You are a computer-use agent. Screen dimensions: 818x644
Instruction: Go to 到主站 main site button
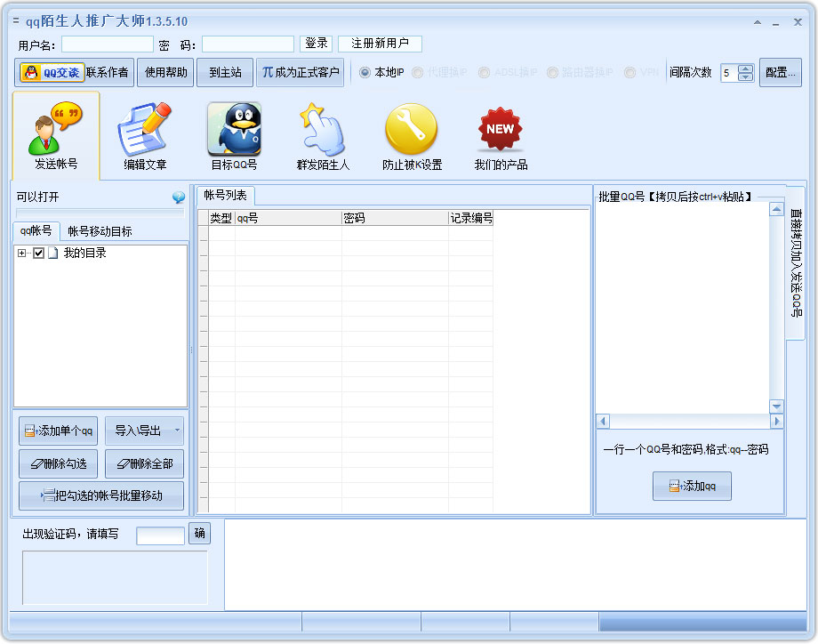225,73
